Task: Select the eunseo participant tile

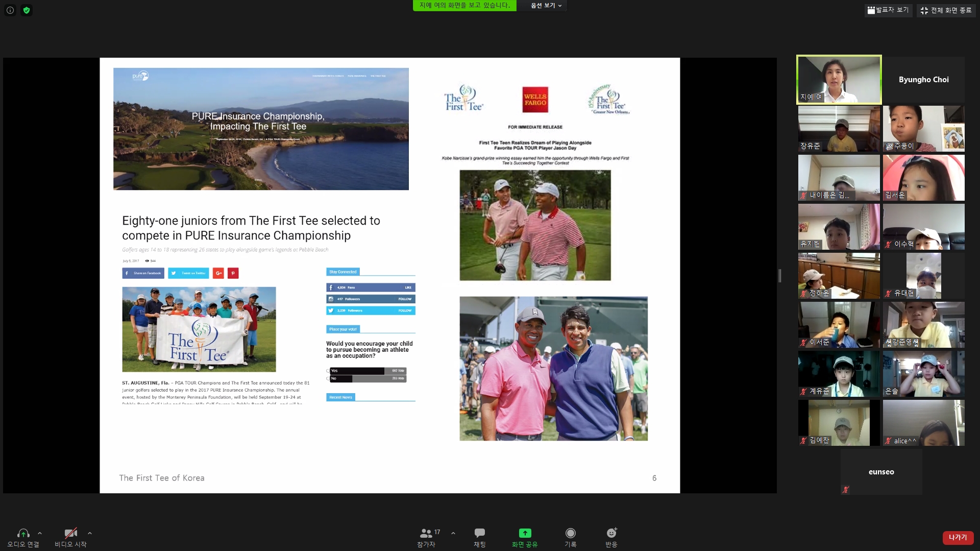Action: coord(881,472)
